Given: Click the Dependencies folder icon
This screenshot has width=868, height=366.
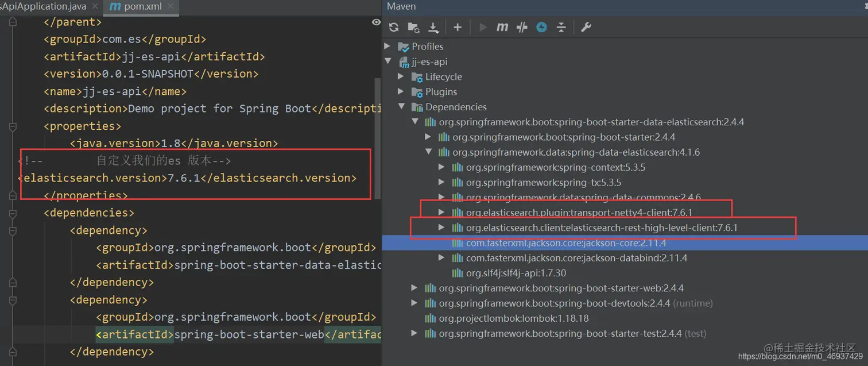Looking at the screenshot, I should (x=417, y=107).
